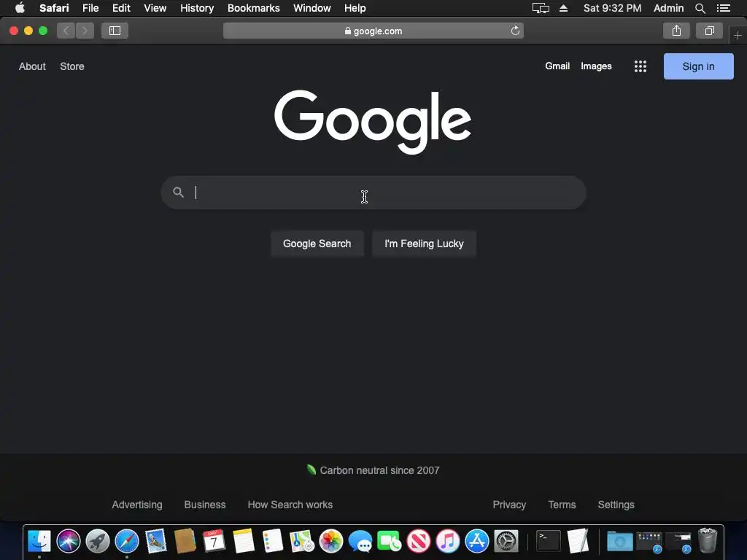Screen dimensions: 747x560
Task: Reload the page in the address bar
Action: tap(515, 31)
